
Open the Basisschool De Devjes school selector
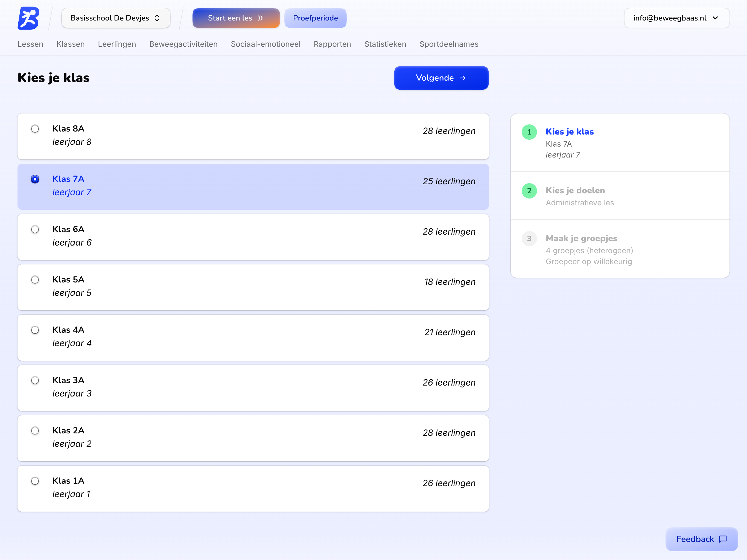115,18
